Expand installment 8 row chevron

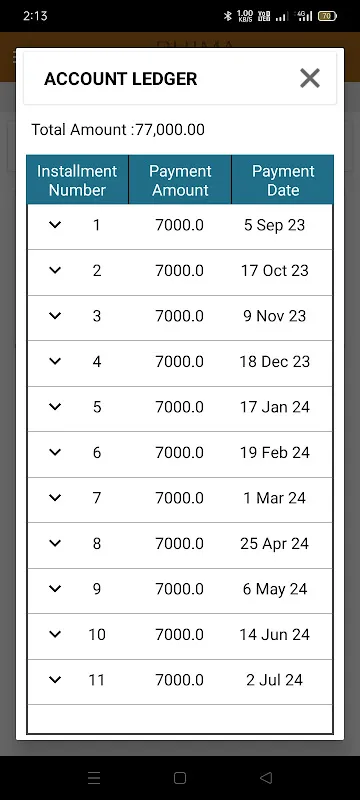pos(55,543)
